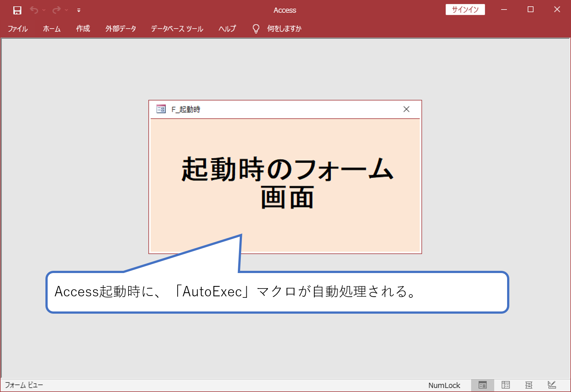This screenshot has height=392, width=571.
Task: Click the Undo icon
Action: click(x=34, y=10)
